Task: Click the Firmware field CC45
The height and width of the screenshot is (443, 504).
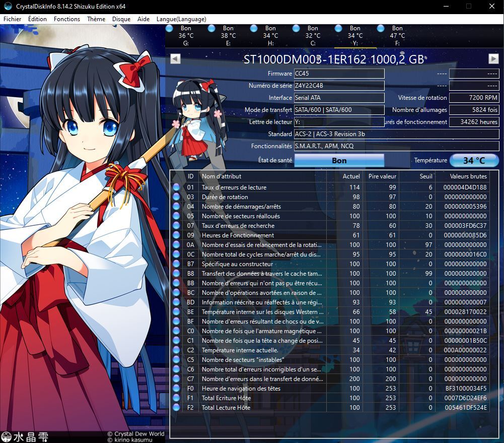Action: click(339, 74)
